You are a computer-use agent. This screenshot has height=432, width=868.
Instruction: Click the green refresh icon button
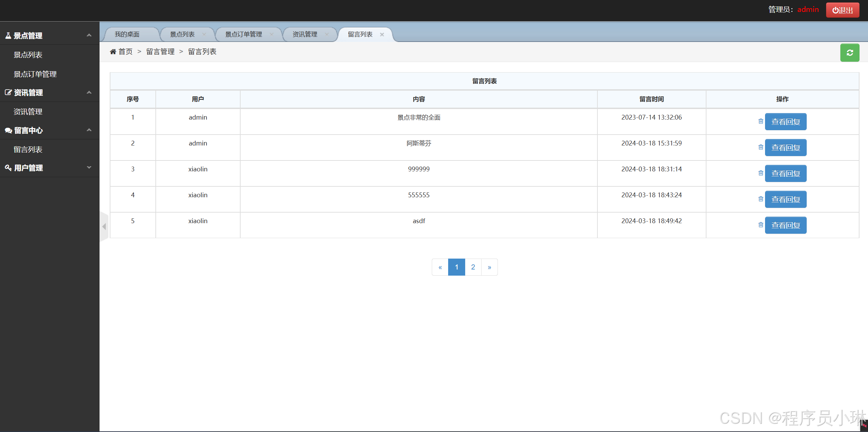pyautogui.click(x=850, y=53)
